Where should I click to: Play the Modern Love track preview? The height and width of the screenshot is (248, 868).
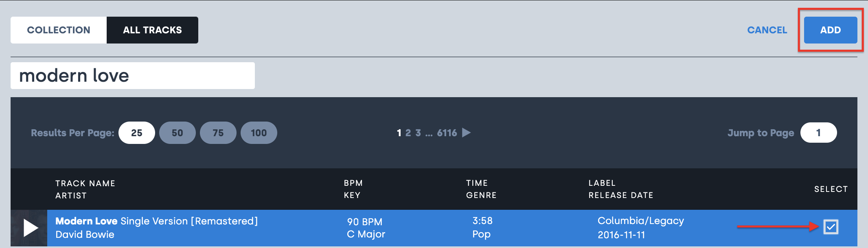point(30,228)
